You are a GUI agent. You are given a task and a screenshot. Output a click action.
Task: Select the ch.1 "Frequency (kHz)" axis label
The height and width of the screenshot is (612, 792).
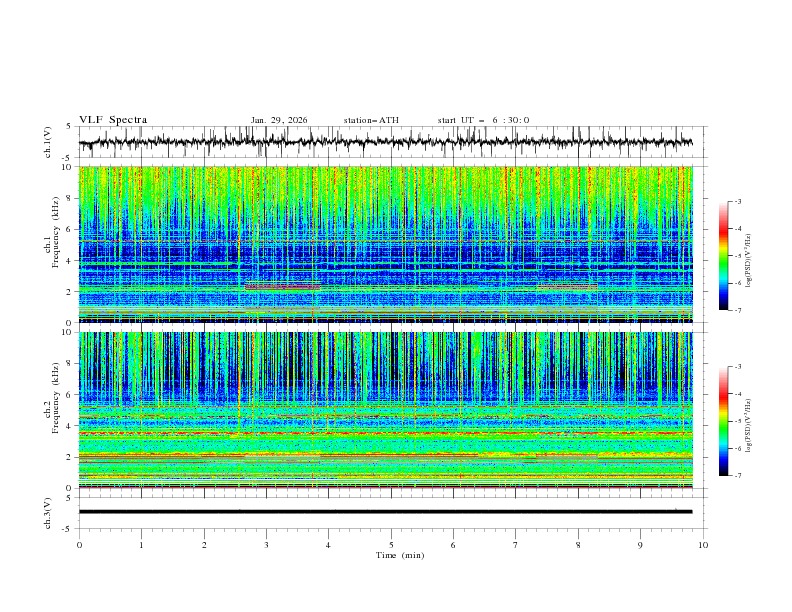click(x=55, y=233)
